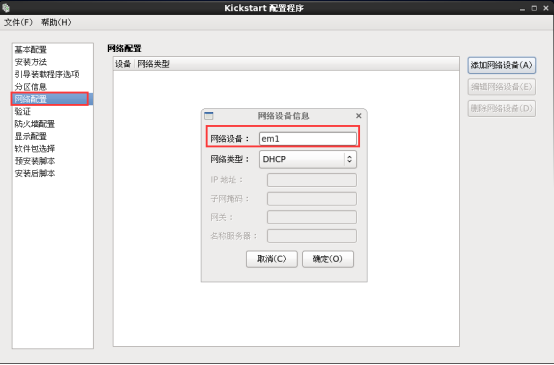Select 安装方法 in the sidebar
Image resolution: width=554 pixels, height=365 pixels.
pos(53,62)
